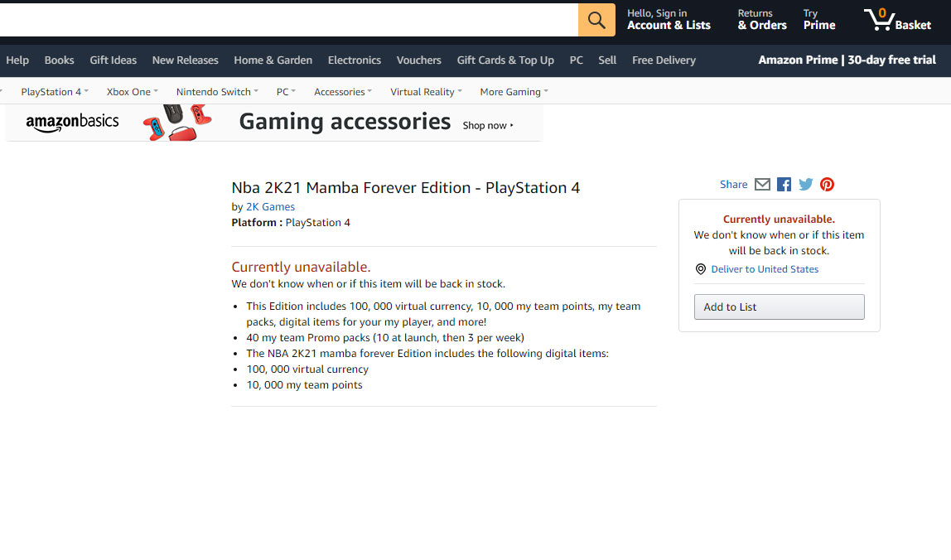Click the Deliver to United States link
This screenshot has width=951, height=560.
click(x=765, y=269)
